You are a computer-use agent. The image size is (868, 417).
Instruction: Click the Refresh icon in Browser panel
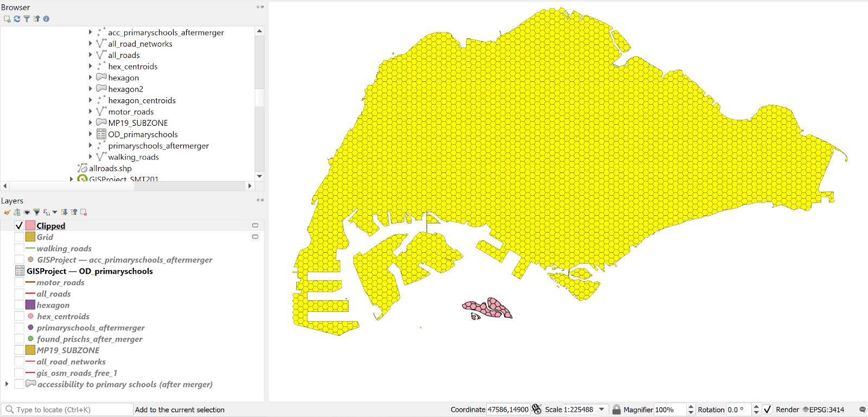point(17,19)
